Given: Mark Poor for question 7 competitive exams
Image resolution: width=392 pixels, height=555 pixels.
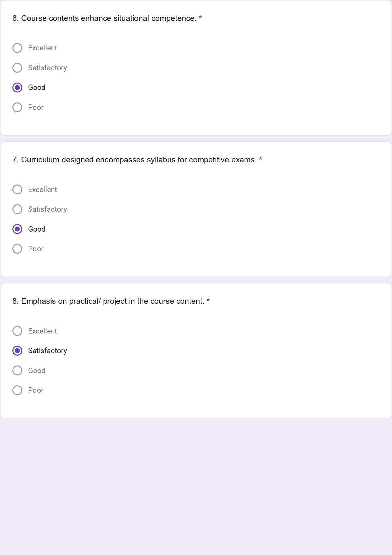Looking at the screenshot, I should 17,249.
